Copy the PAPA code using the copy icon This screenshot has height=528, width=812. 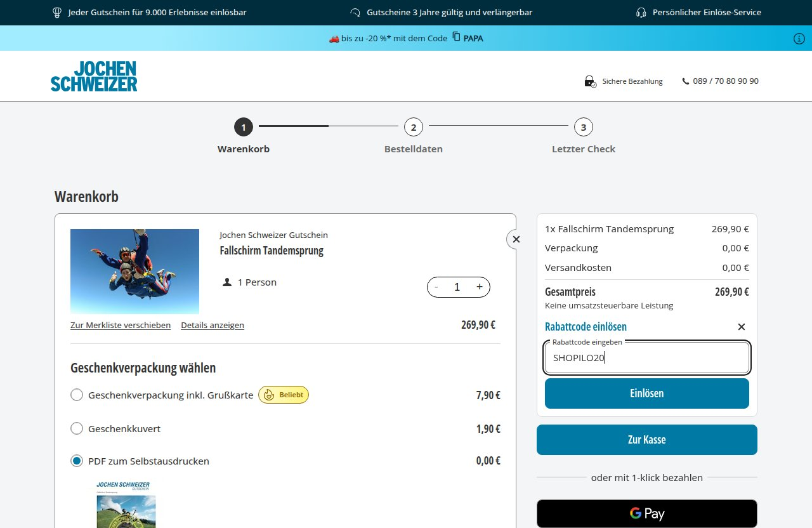tap(456, 37)
